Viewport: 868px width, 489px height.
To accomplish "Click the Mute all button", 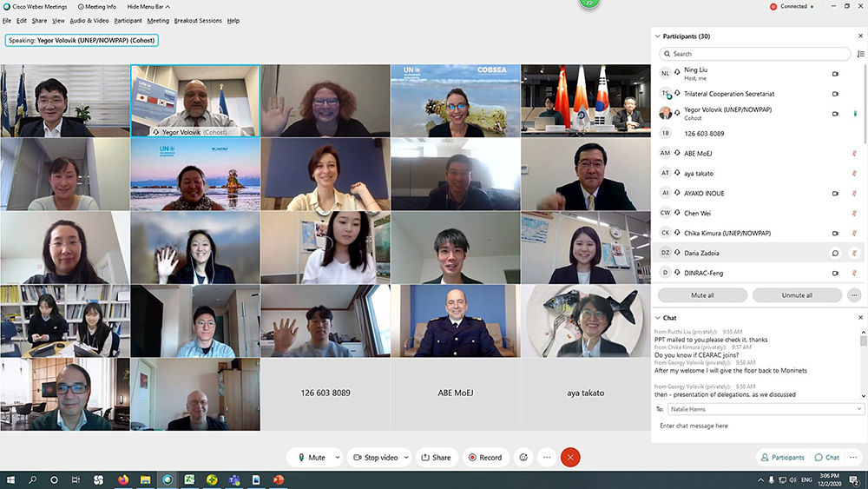I will tap(702, 295).
